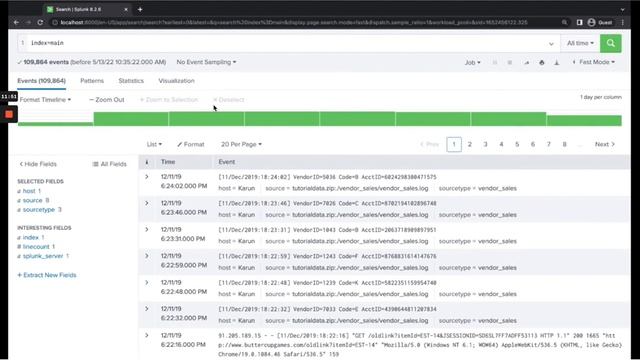640x360 pixels.
Task: Click the browser zoom magnifier icon
Action: [564, 22]
